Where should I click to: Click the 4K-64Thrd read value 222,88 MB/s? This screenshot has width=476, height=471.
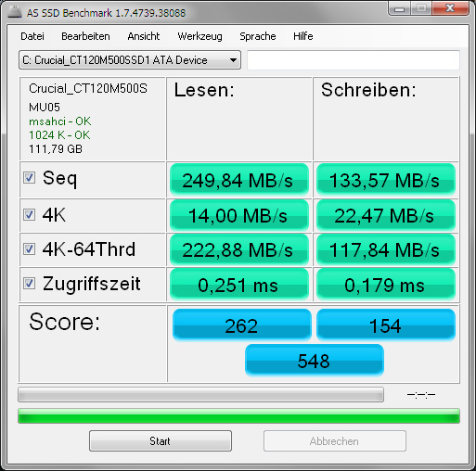pos(239,249)
